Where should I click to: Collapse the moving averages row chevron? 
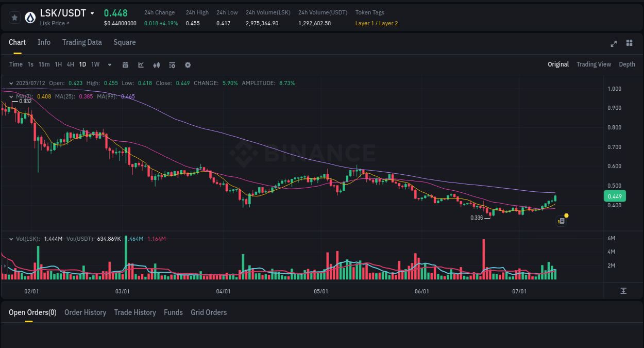click(x=11, y=96)
